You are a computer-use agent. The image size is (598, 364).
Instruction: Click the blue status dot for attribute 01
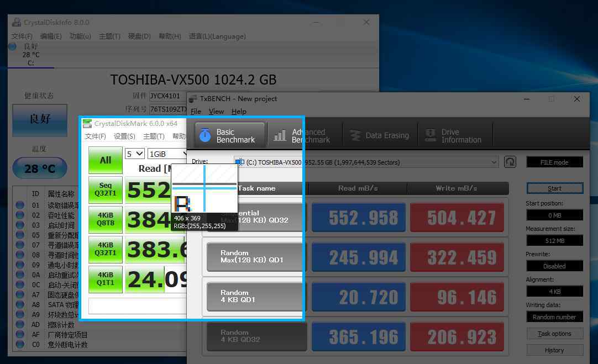[20, 205]
